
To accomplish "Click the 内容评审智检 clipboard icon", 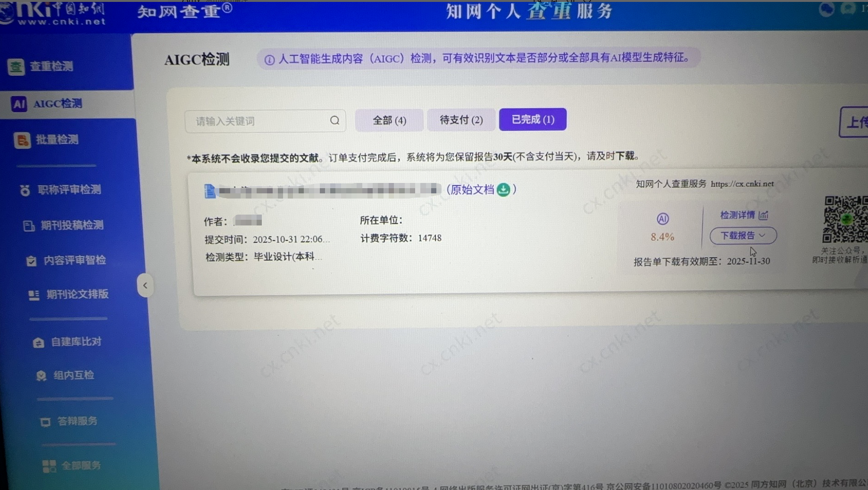I will click(x=32, y=261).
